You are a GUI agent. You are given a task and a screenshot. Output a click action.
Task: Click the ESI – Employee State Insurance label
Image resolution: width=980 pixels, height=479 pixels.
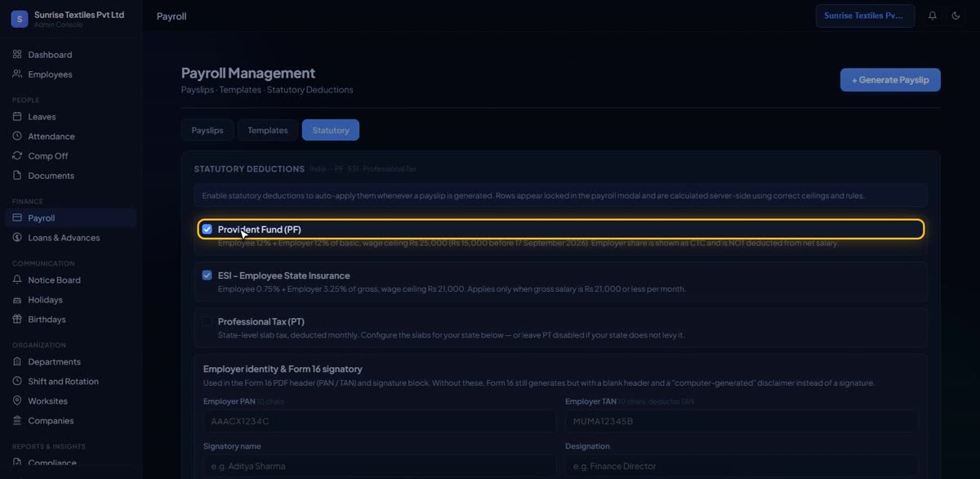[283, 275]
